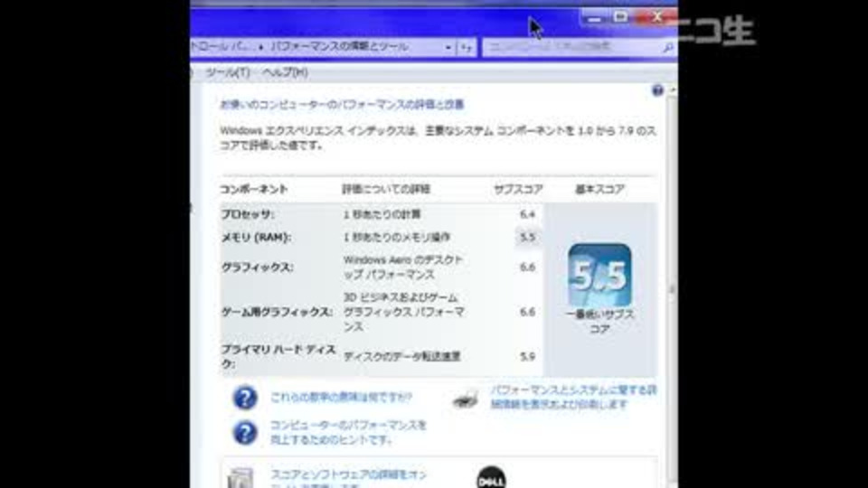Click the address bar refresh icon

pyautogui.click(x=467, y=48)
